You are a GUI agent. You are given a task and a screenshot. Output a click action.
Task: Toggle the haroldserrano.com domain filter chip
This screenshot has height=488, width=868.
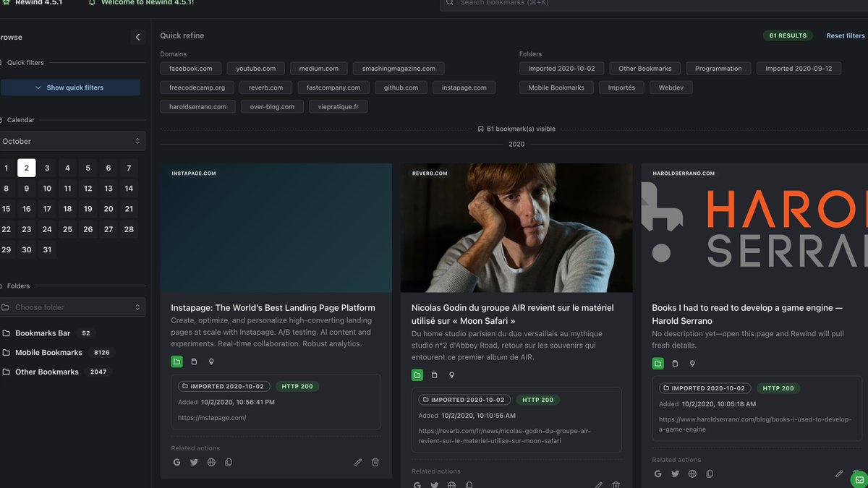point(198,106)
